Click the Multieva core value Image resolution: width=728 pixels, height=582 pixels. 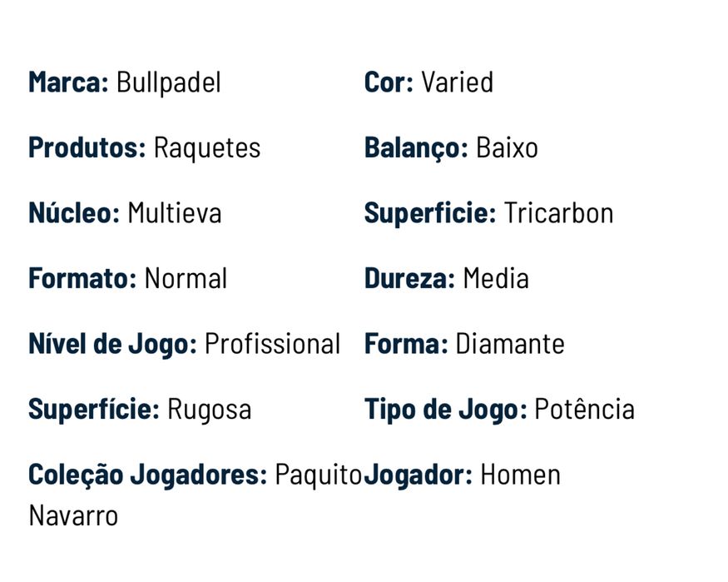(x=174, y=213)
